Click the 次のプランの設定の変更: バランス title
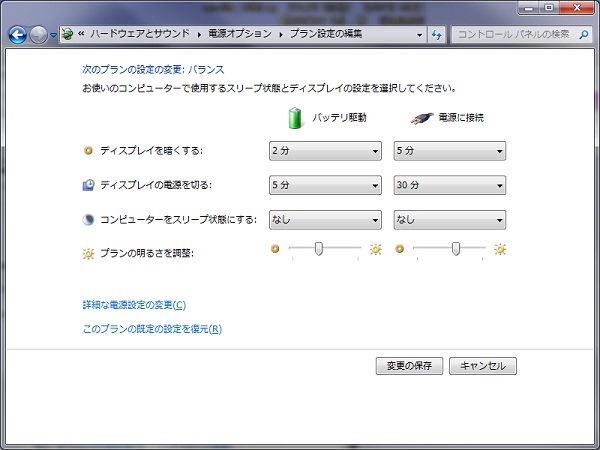600x450 pixels. click(153, 70)
